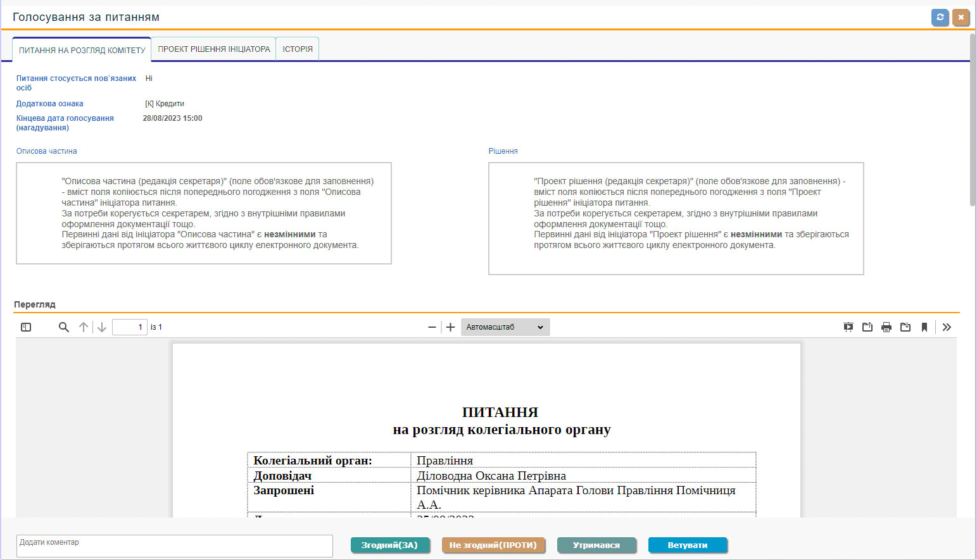Image resolution: width=977 pixels, height=560 pixels.
Task: Zoom in with the plus icon
Action: point(450,327)
